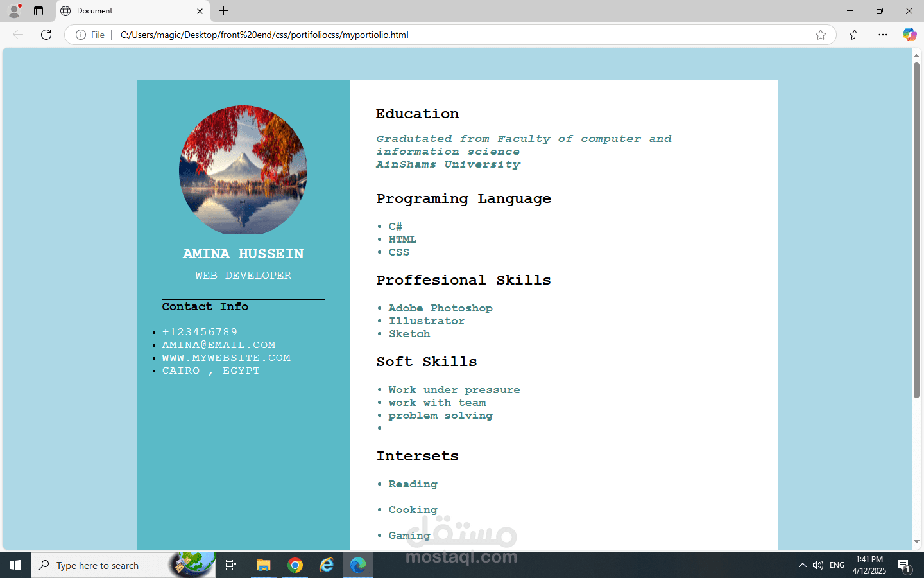Click the AinShams University line

[x=449, y=164]
